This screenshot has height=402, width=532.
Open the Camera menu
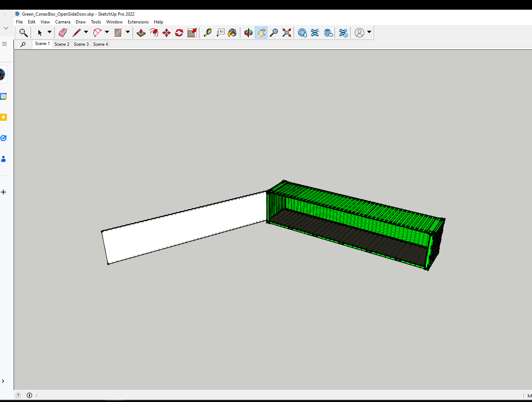coord(63,22)
